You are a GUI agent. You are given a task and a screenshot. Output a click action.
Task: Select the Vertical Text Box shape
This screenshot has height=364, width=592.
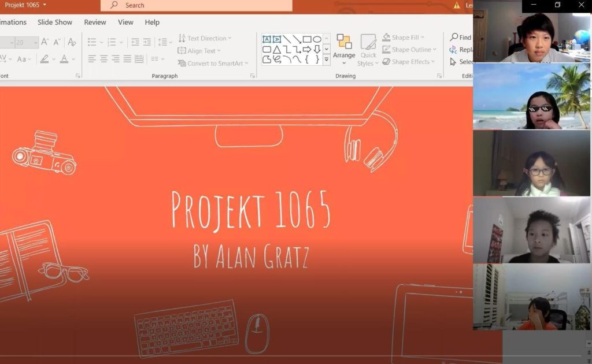click(x=277, y=39)
